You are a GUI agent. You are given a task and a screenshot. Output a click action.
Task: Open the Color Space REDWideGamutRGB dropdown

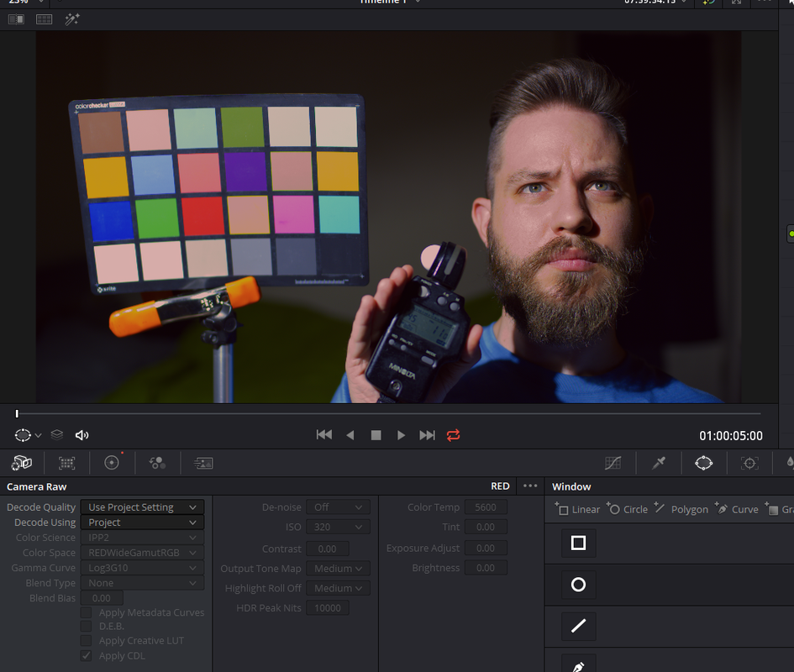(x=142, y=553)
